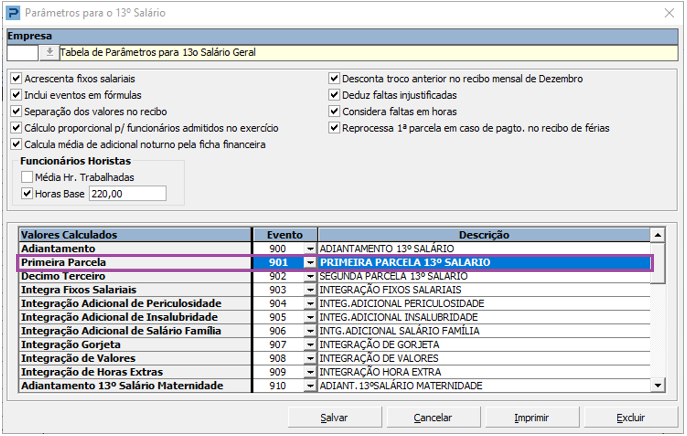
Task: Open event dropdown for Integração Gorjeta
Action: [309, 344]
